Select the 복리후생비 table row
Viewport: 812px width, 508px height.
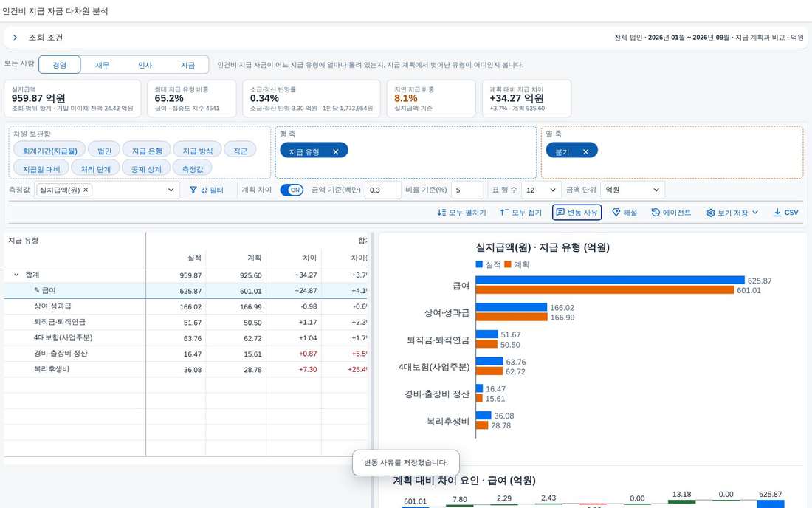point(185,369)
